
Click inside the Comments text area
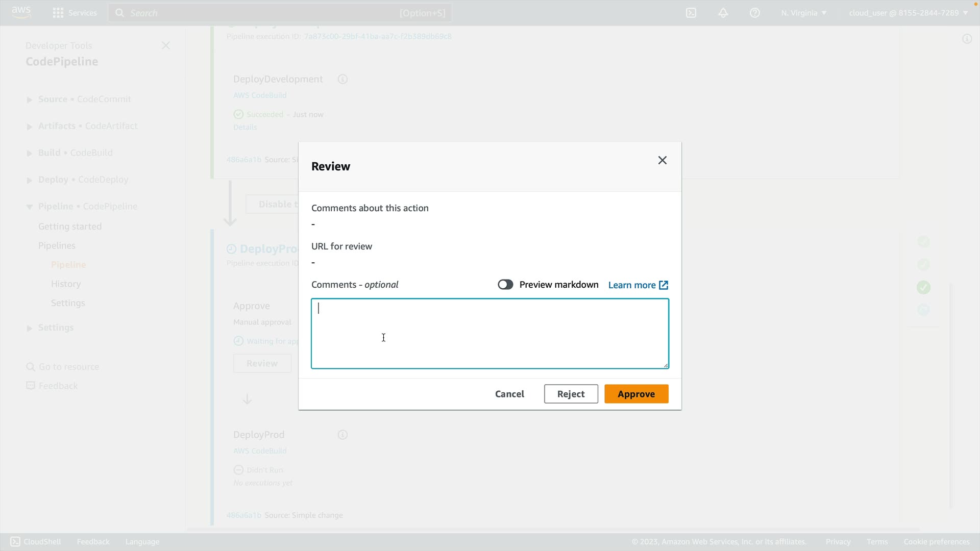489,334
